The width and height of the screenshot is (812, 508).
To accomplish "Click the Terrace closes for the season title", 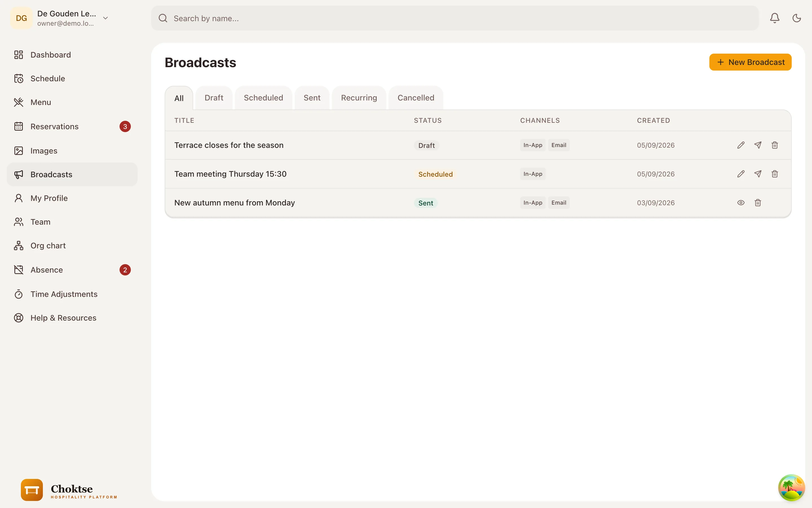I will [x=229, y=145].
